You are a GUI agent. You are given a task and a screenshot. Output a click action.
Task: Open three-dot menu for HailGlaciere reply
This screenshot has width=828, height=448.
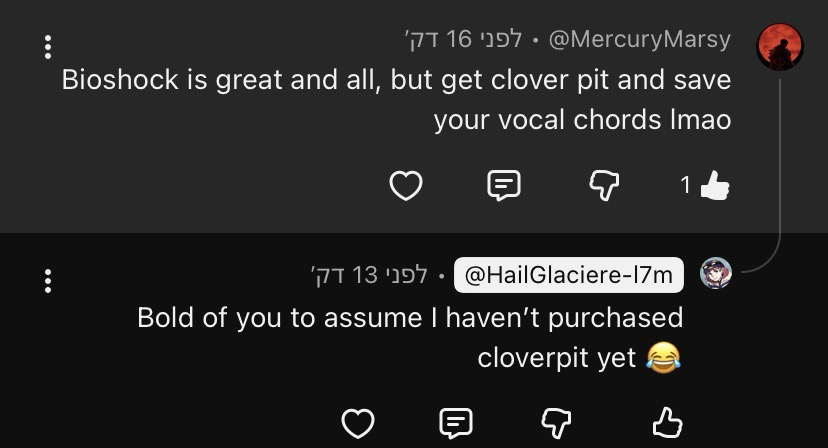coord(47,281)
